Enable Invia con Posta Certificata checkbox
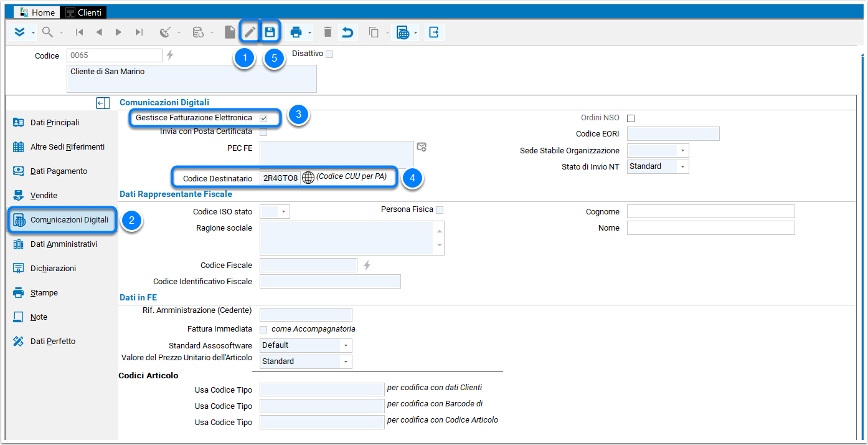This screenshot has height=445, width=868. click(x=263, y=132)
